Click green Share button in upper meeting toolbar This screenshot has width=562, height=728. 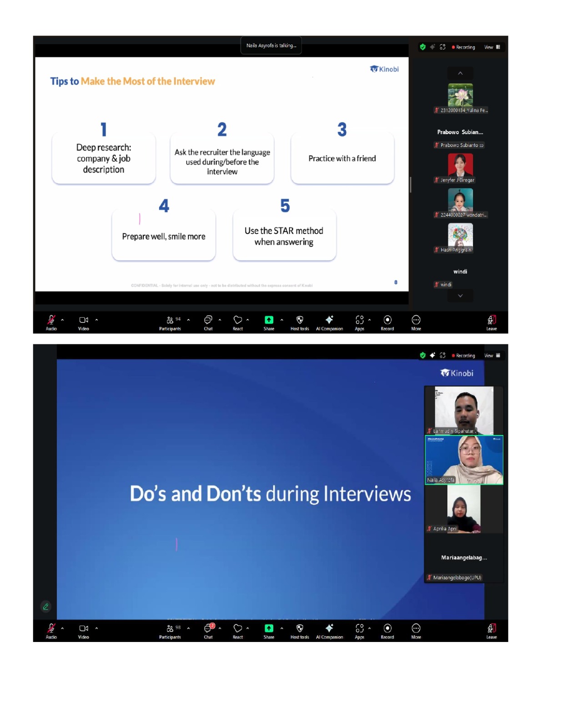click(269, 322)
